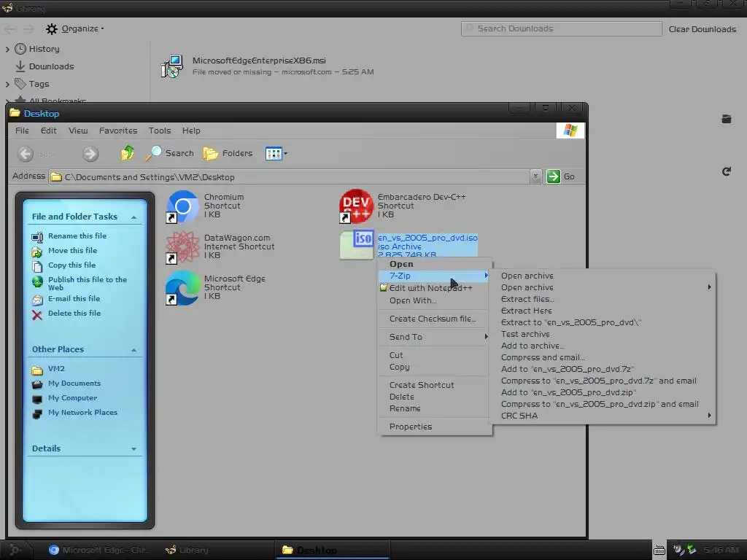Choose Create Shortcut in context menu
The image size is (747, 560).
[x=434, y=385]
